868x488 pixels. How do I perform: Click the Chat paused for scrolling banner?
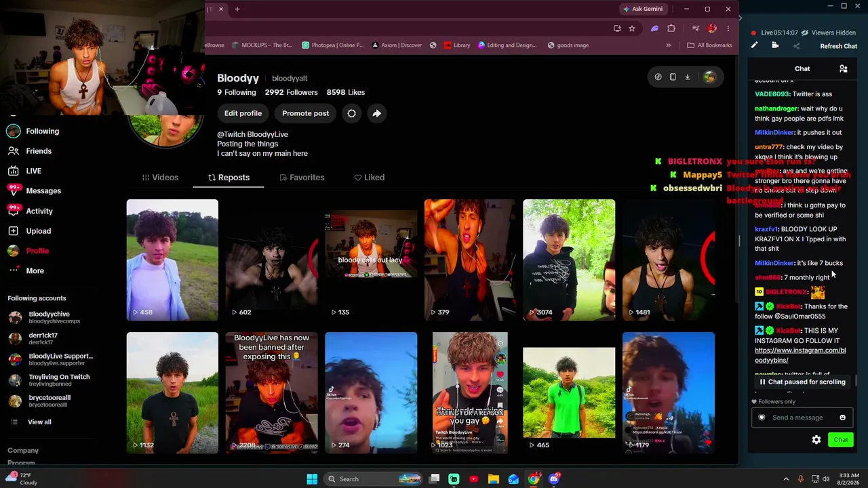click(802, 382)
